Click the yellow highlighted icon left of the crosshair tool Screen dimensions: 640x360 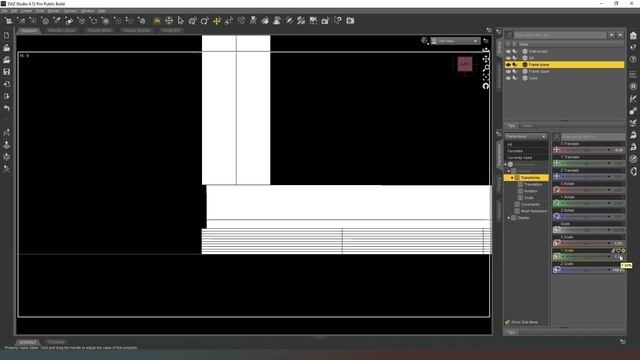click(157, 20)
